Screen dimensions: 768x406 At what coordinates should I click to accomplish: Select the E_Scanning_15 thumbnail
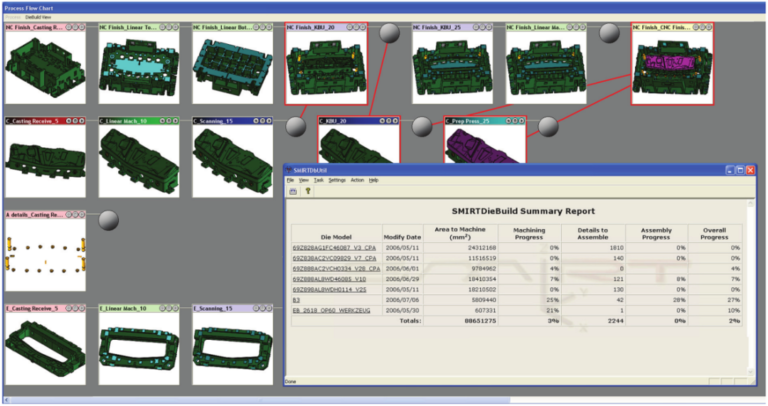tap(233, 349)
